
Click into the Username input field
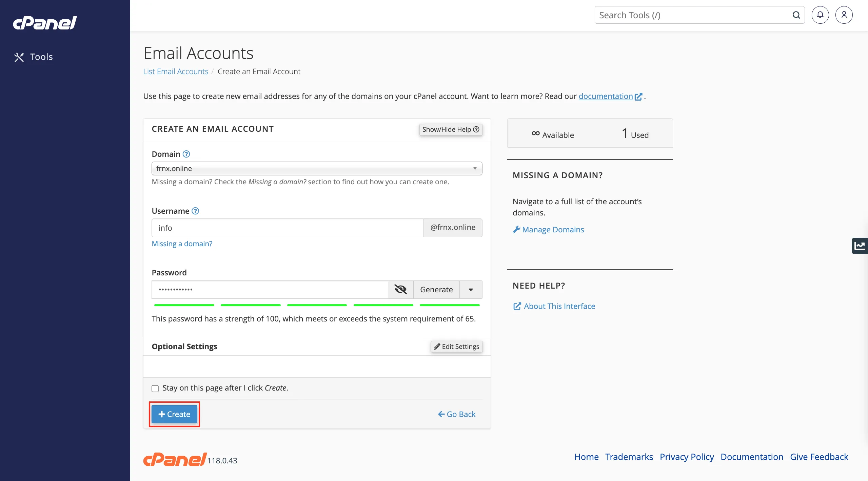point(287,228)
